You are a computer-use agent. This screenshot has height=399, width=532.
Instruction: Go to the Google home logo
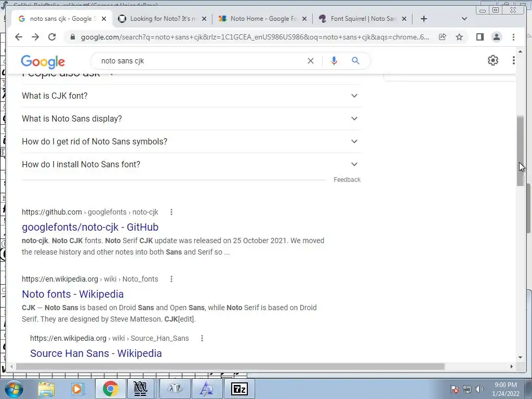[x=43, y=62]
